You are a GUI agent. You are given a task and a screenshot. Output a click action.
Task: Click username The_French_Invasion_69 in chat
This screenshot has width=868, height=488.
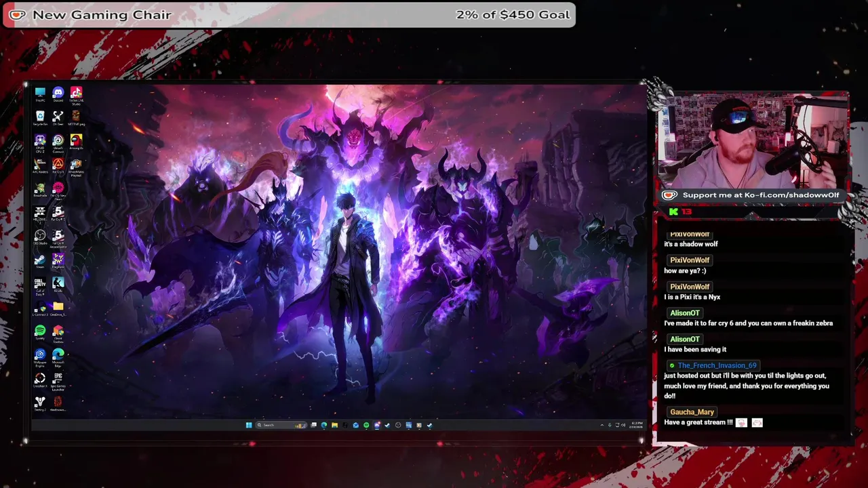click(x=717, y=365)
